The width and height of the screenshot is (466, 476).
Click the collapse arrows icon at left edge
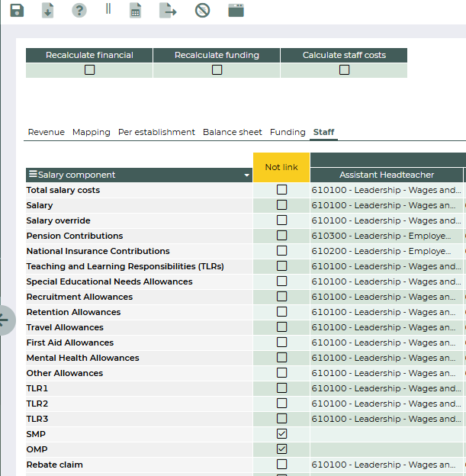tap(4, 319)
